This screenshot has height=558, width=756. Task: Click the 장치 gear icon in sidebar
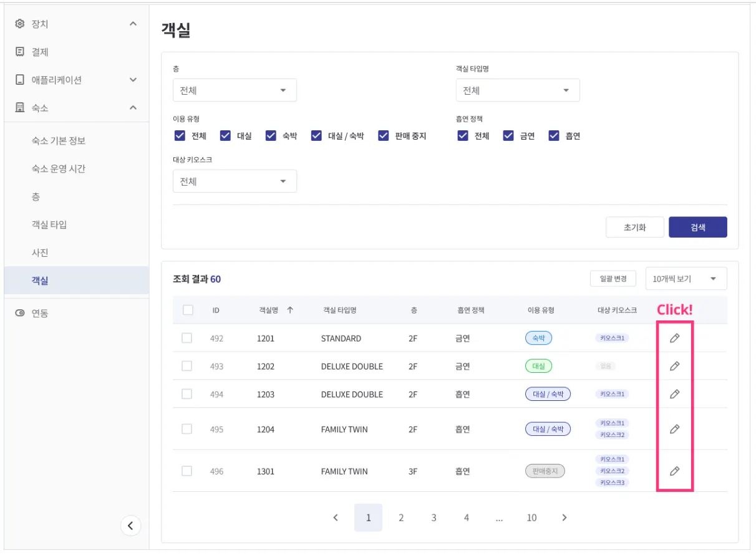pos(19,24)
